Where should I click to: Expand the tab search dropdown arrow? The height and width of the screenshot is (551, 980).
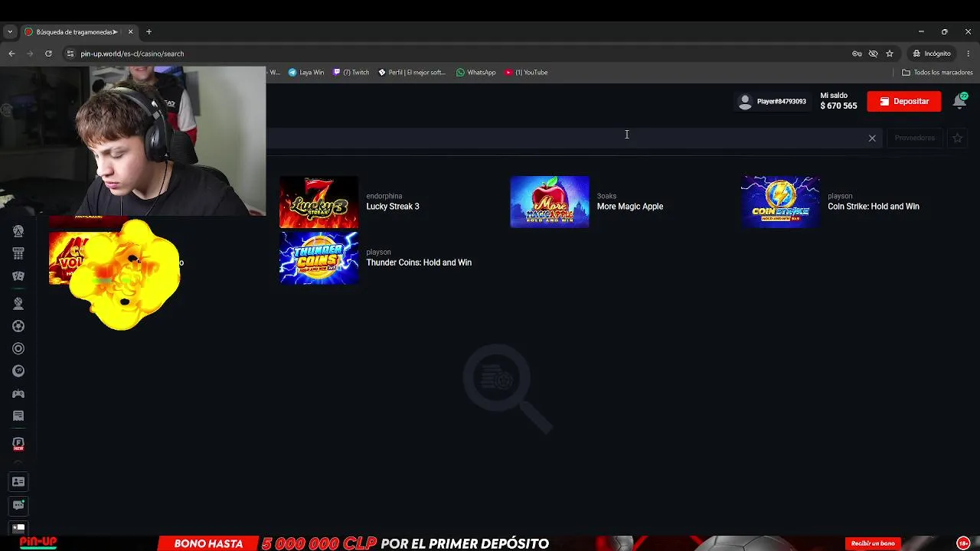pyautogui.click(x=10, y=31)
